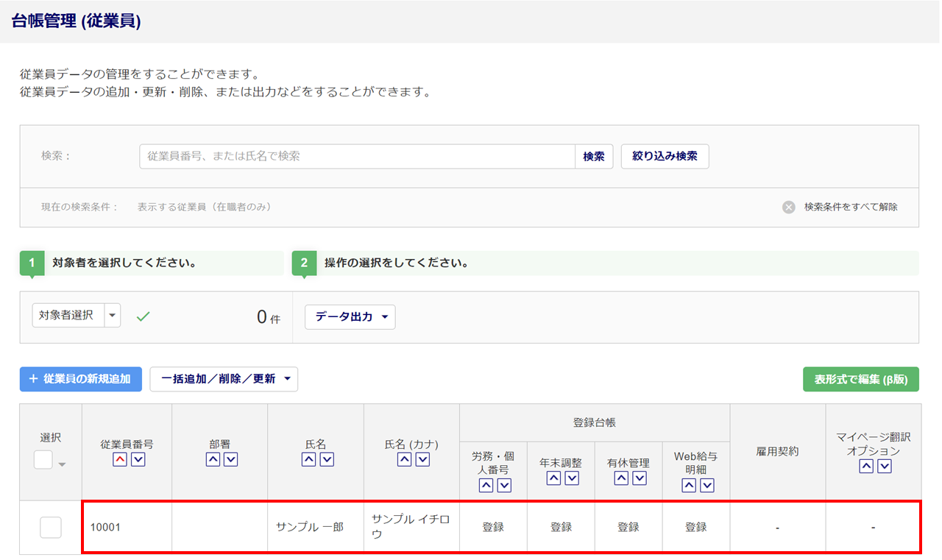Sort Web給与明細 column descending

pyautogui.click(x=707, y=486)
